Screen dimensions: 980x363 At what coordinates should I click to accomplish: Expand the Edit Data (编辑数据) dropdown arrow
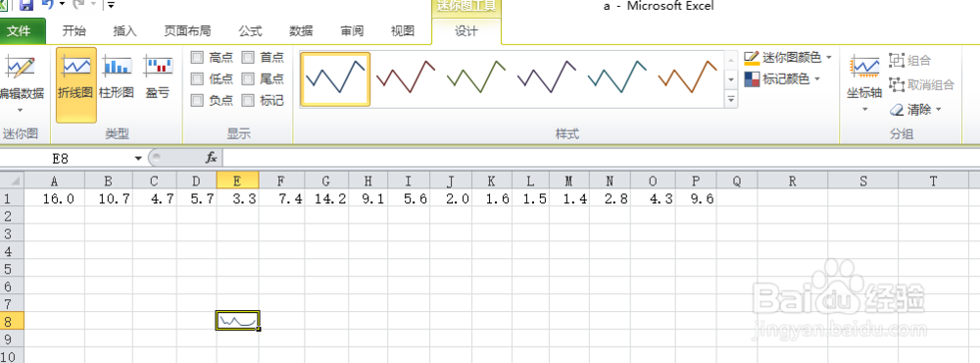point(19,110)
